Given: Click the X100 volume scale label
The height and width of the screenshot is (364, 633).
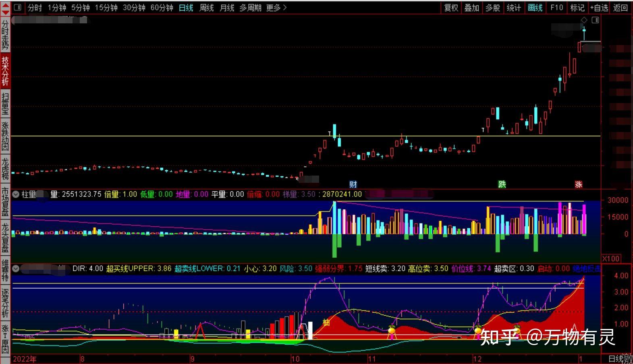Looking at the screenshot, I should coord(611,259).
